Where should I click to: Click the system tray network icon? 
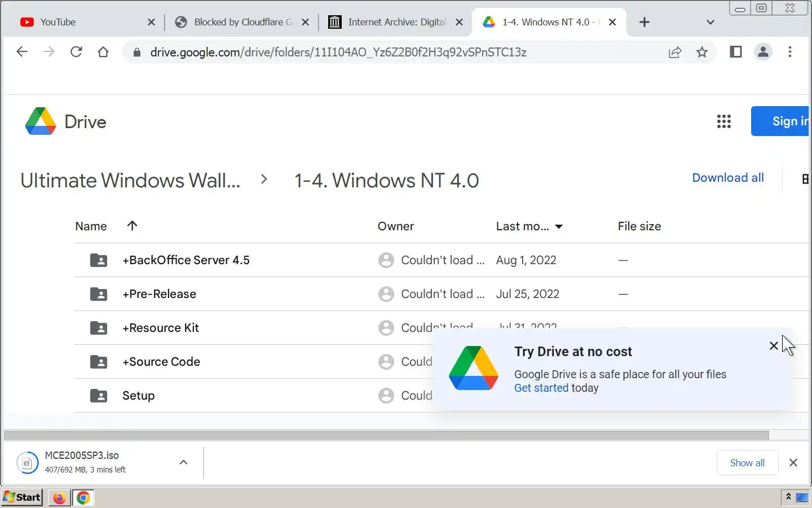[x=802, y=497]
